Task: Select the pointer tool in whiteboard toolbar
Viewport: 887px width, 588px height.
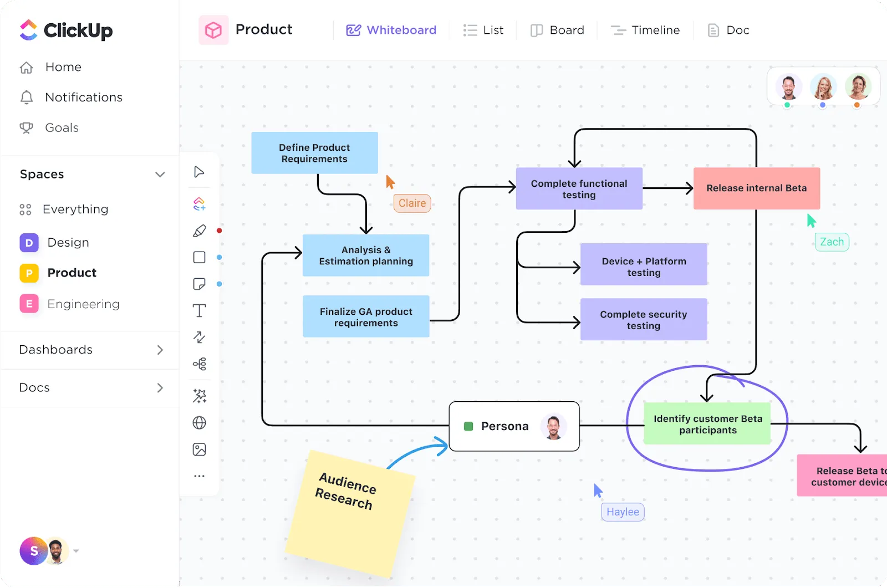Action: [x=199, y=172]
